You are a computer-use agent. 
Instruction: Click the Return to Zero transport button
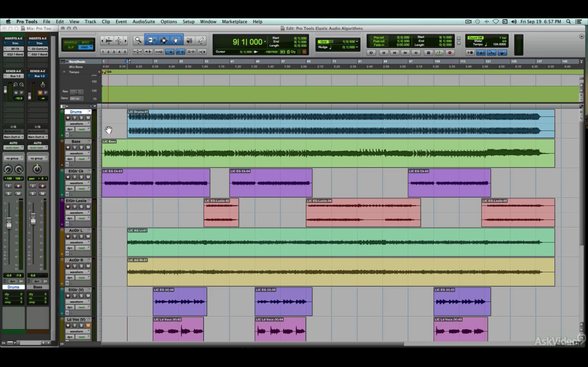click(x=384, y=53)
